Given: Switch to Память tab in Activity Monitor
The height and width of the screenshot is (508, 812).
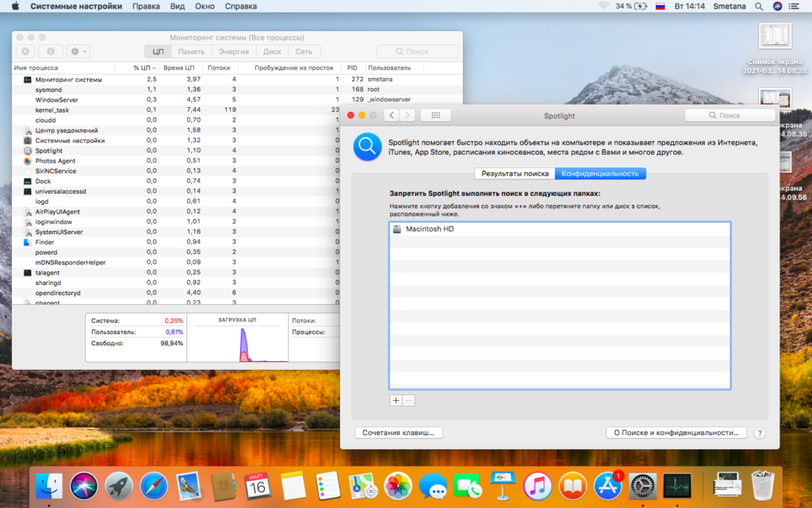Looking at the screenshot, I should tap(191, 52).
